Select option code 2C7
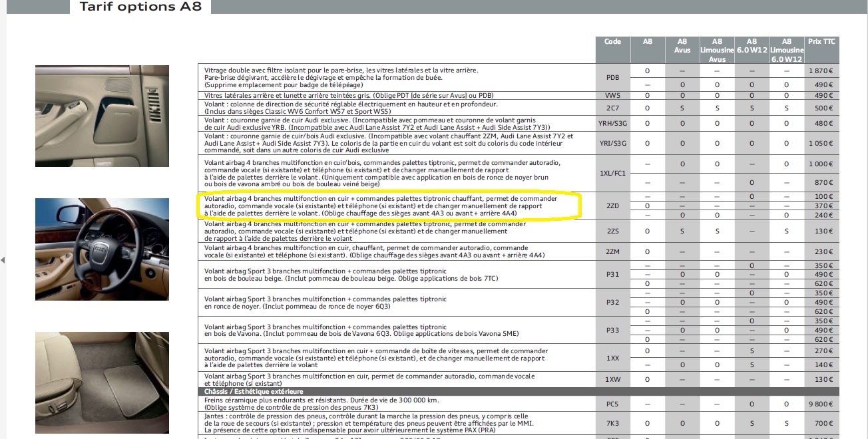868x439 pixels. pos(612,108)
